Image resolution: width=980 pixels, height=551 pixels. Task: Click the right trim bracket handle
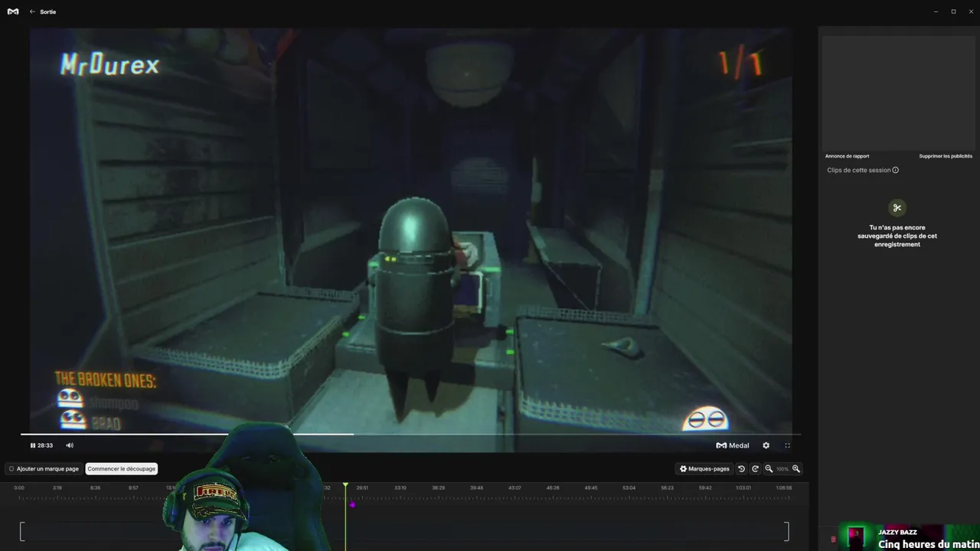point(786,531)
